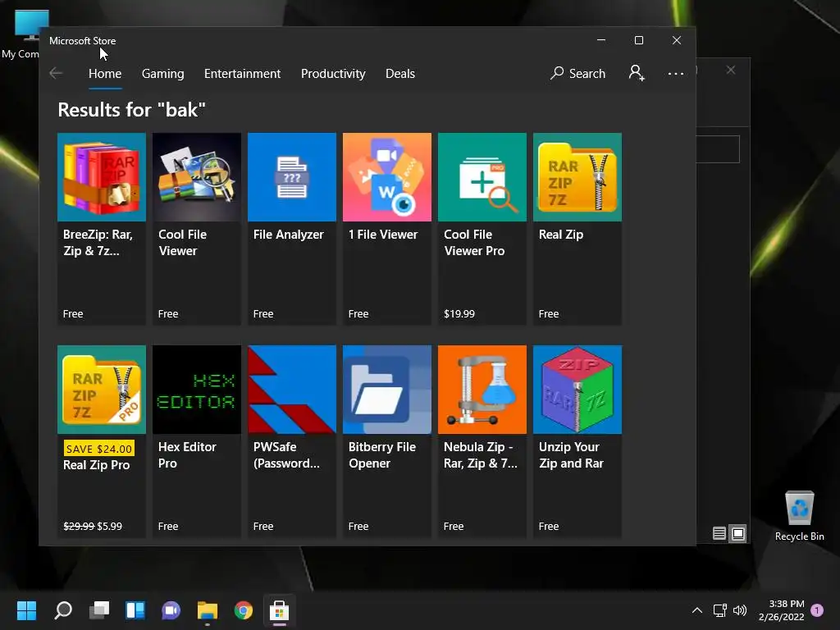Click the 'BreeZip: Rar, Zip & 7z...' title
Viewport: 840px width, 630px height.
[98, 243]
